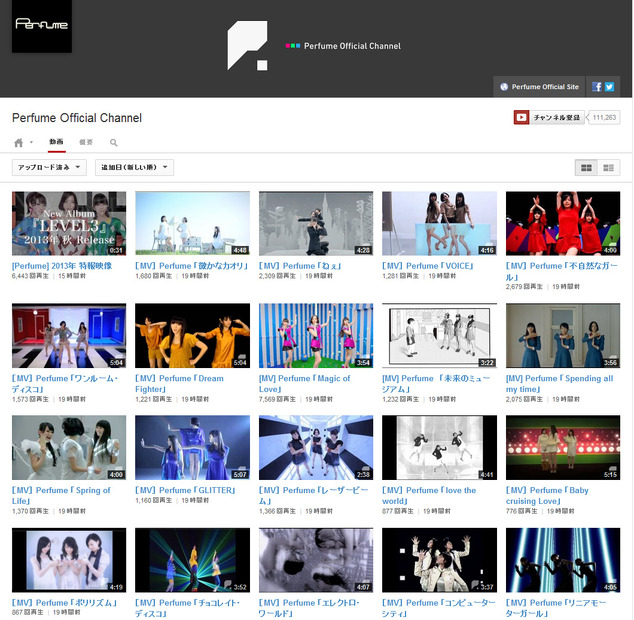
Task: Open the レーザービーム title link
Action: (x=314, y=495)
